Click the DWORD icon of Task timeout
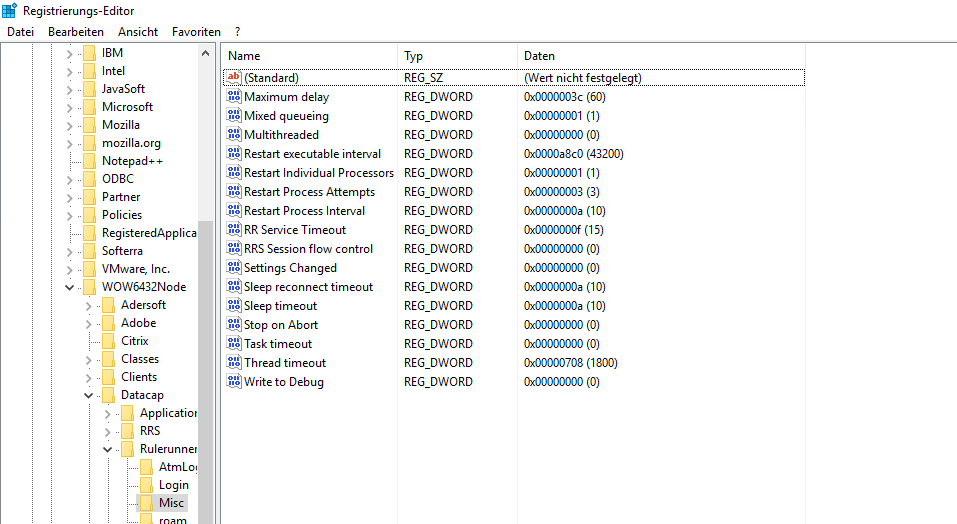Viewport: 957px width, 524px height. click(233, 343)
